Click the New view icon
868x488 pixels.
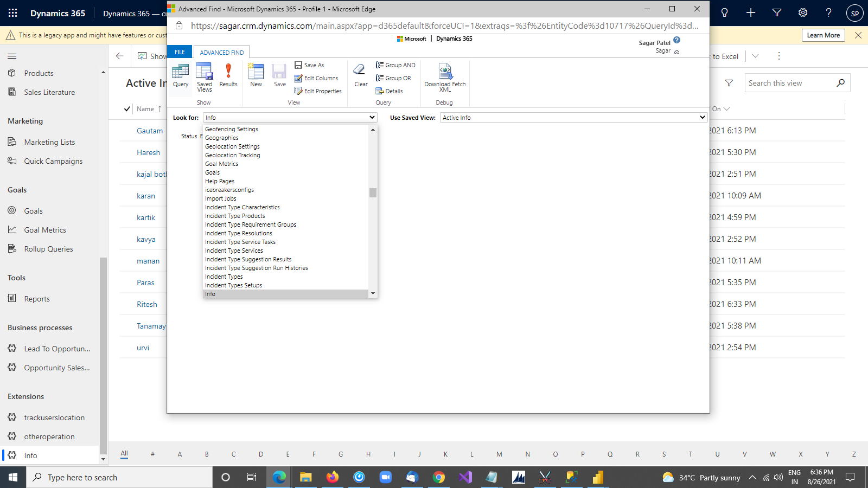tap(256, 76)
